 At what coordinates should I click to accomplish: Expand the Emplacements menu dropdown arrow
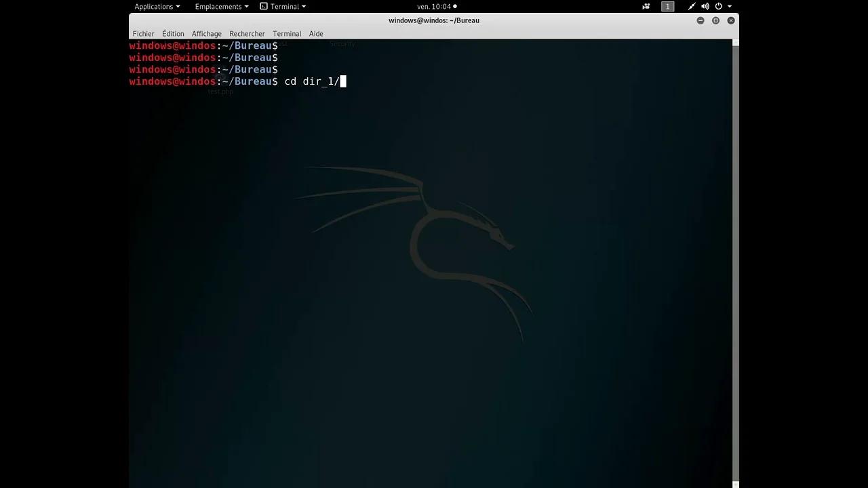[246, 6]
